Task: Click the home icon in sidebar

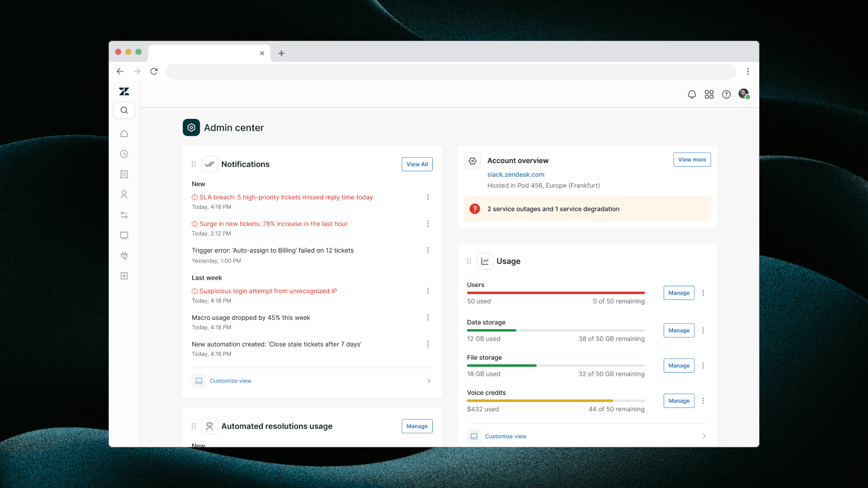Action: pos(124,134)
